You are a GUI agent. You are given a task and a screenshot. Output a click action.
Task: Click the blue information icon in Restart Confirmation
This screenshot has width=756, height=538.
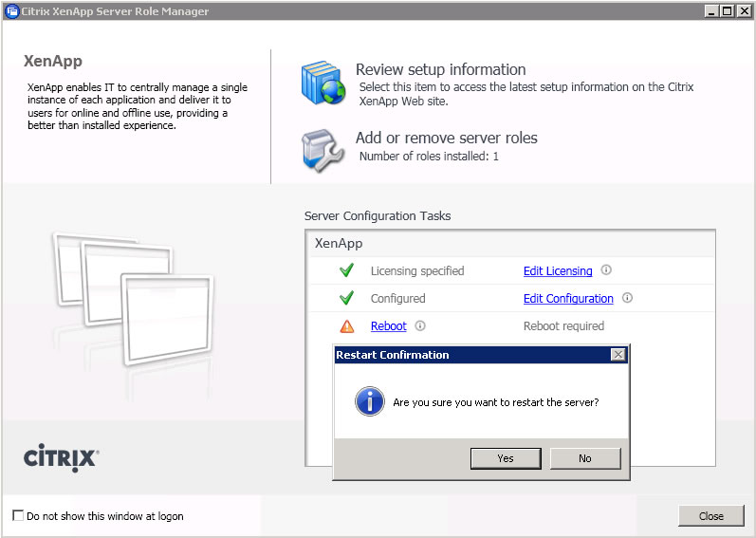pyautogui.click(x=370, y=401)
